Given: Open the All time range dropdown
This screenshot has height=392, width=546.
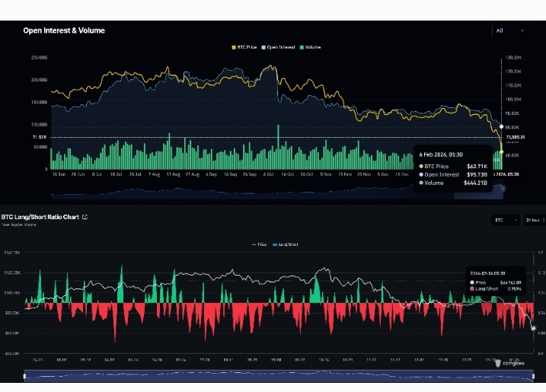Looking at the screenshot, I should coord(509,30).
